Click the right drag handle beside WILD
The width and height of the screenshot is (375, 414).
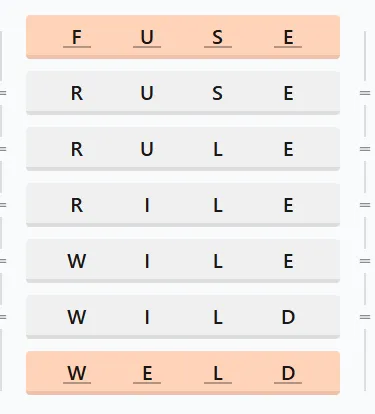[x=365, y=317]
